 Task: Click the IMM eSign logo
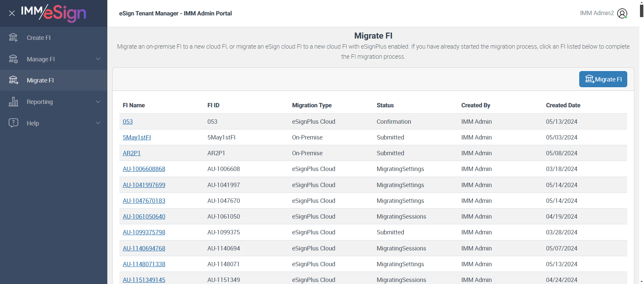tap(54, 13)
